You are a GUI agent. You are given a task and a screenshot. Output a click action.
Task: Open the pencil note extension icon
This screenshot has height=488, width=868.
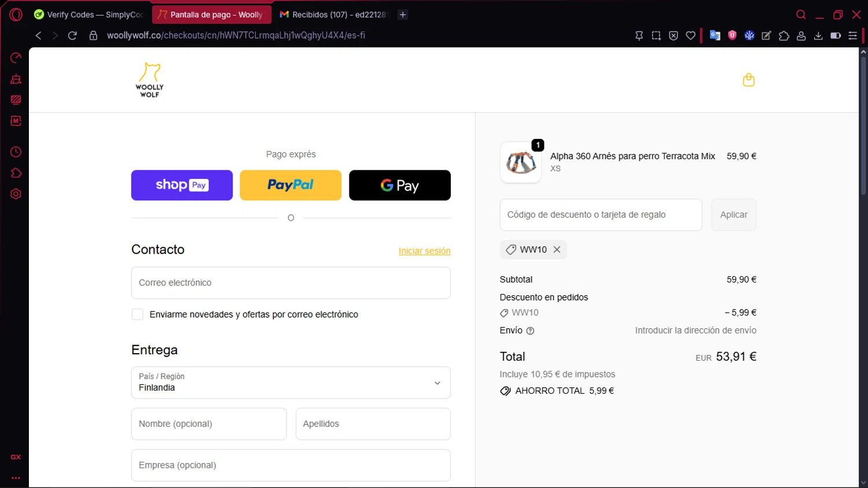(x=767, y=35)
